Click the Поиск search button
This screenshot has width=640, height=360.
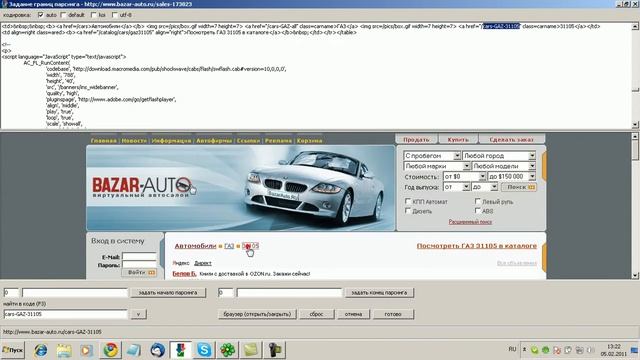519,187
